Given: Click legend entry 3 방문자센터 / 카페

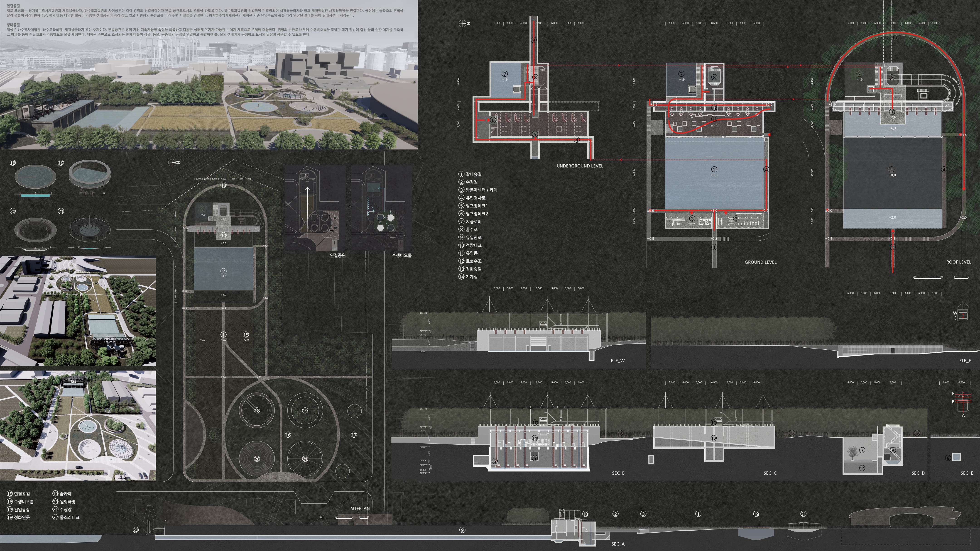Looking at the screenshot, I should coord(478,190).
